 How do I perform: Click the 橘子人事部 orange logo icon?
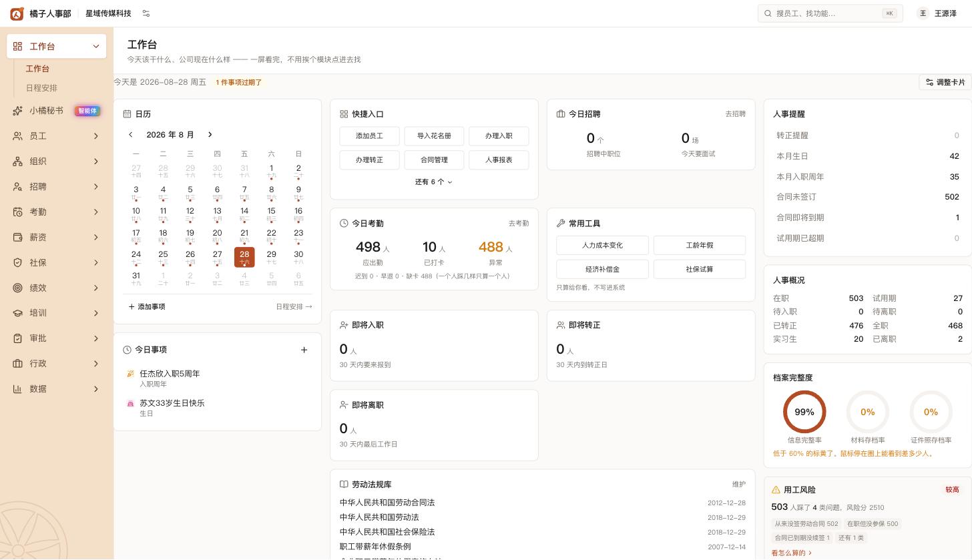tap(17, 13)
